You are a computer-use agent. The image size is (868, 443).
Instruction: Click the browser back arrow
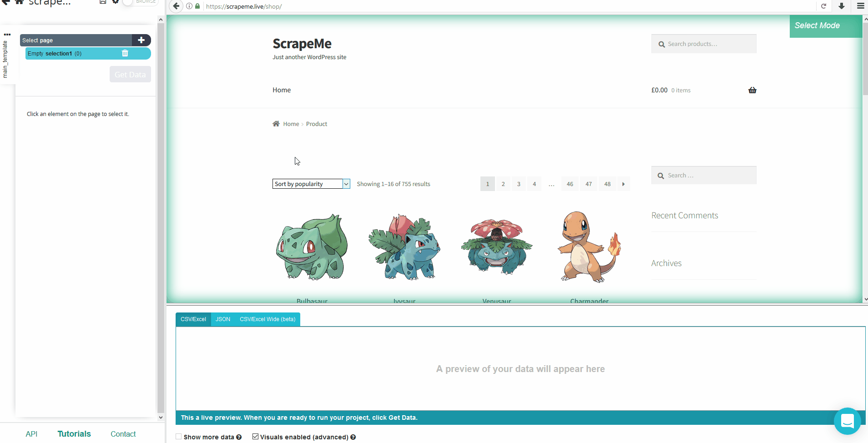pyautogui.click(x=176, y=6)
